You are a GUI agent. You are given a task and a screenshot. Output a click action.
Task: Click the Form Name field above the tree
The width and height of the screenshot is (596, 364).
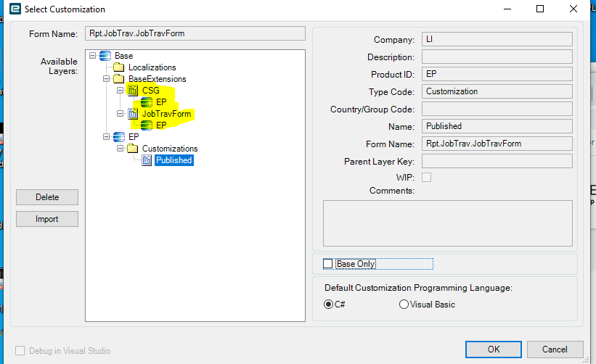point(195,33)
